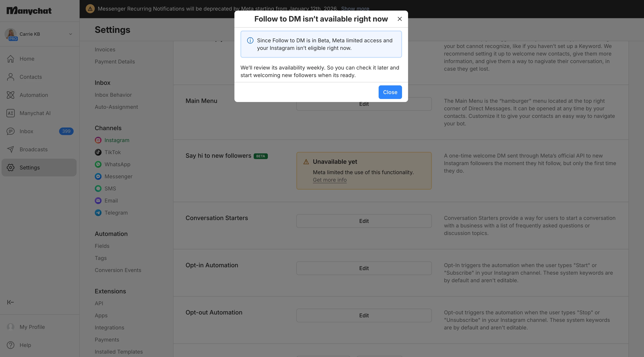Click the Broadcasts paper plane icon
644x357 pixels.
tap(11, 149)
